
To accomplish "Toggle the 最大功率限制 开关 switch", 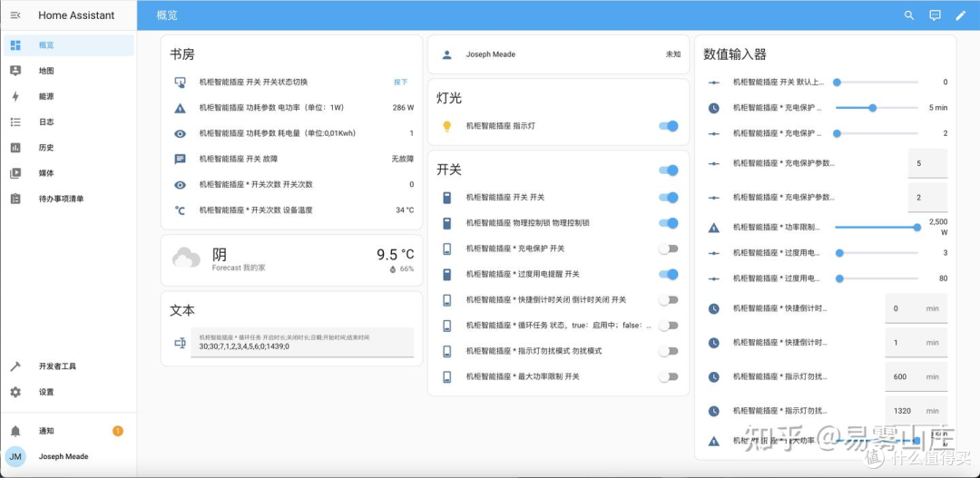I will (668, 376).
